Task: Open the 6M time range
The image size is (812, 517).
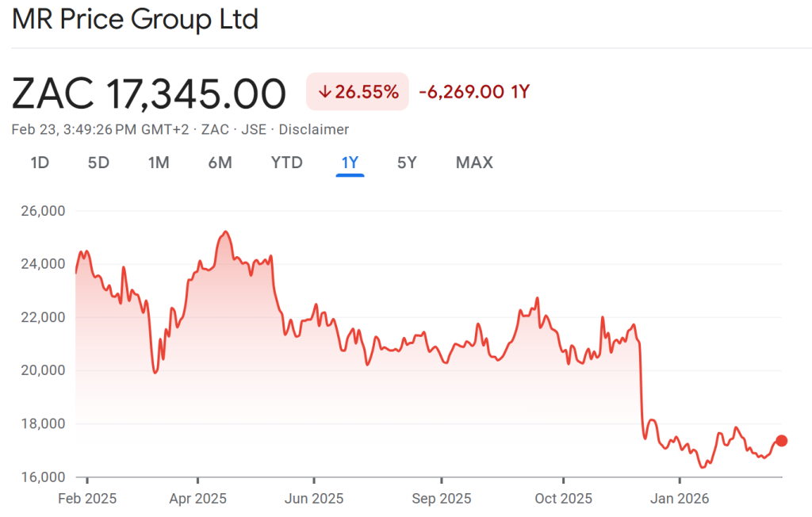Action: 220,163
